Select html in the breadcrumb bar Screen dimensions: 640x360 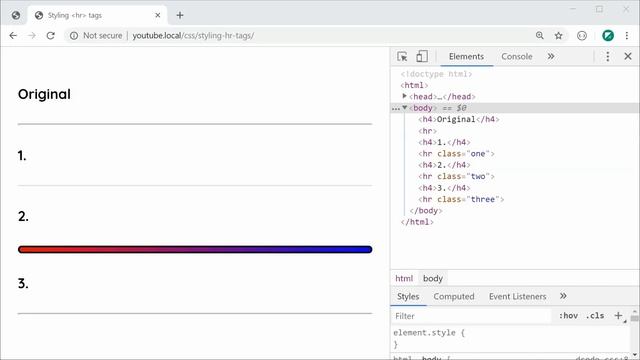(x=404, y=278)
